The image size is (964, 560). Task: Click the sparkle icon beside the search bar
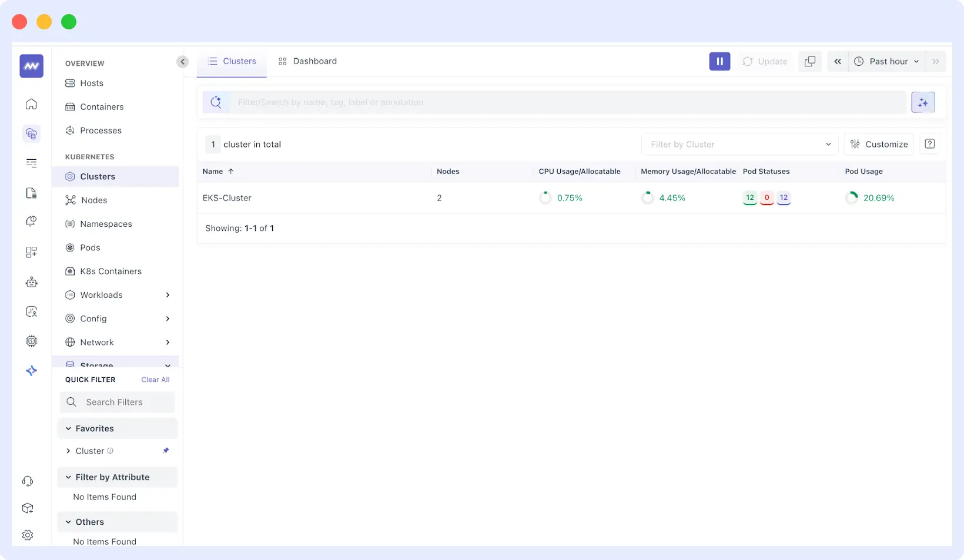click(923, 102)
